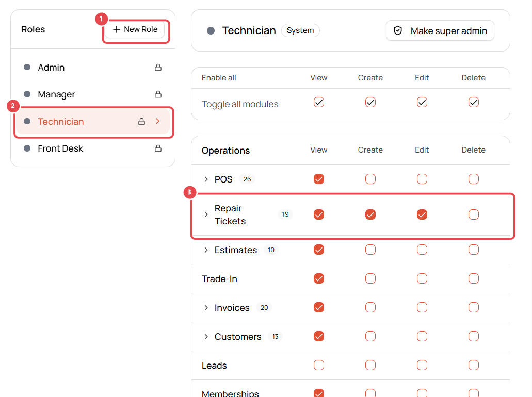Enable Estimates Delete permission
532x397 pixels.
[x=473, y=250]
